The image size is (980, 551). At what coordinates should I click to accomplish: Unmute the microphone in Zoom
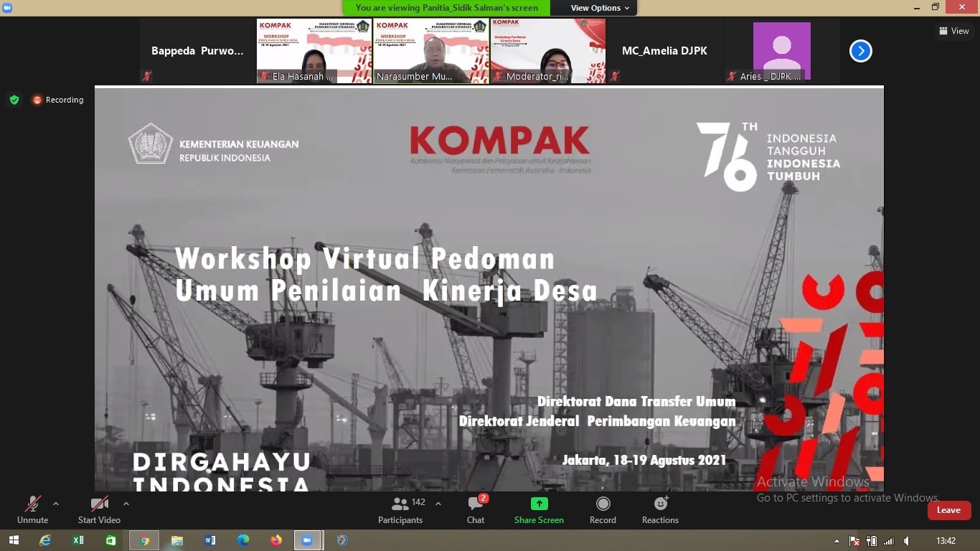(32, 510)
